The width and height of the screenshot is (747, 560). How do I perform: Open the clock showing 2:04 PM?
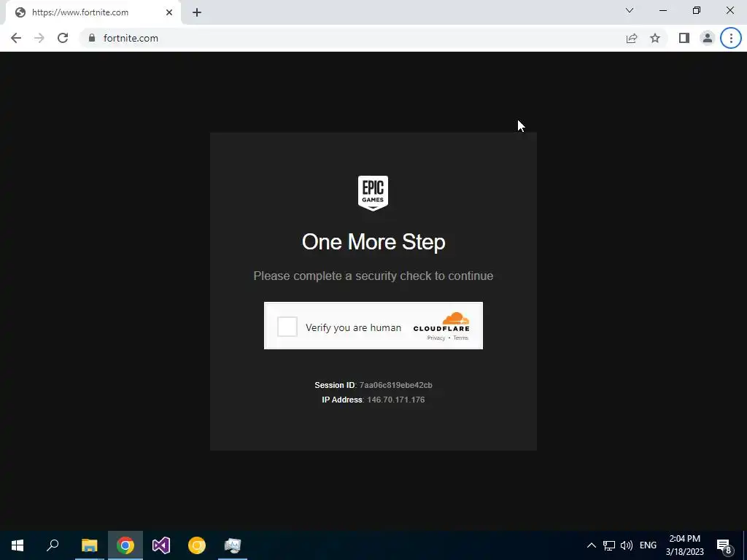pyautogui.click(x=684, y=545)
